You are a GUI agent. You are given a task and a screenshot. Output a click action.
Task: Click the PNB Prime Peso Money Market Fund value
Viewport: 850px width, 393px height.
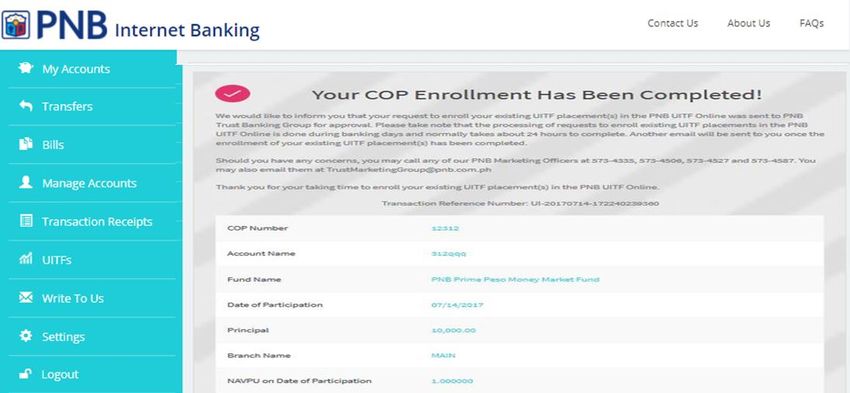pos(515,280)
